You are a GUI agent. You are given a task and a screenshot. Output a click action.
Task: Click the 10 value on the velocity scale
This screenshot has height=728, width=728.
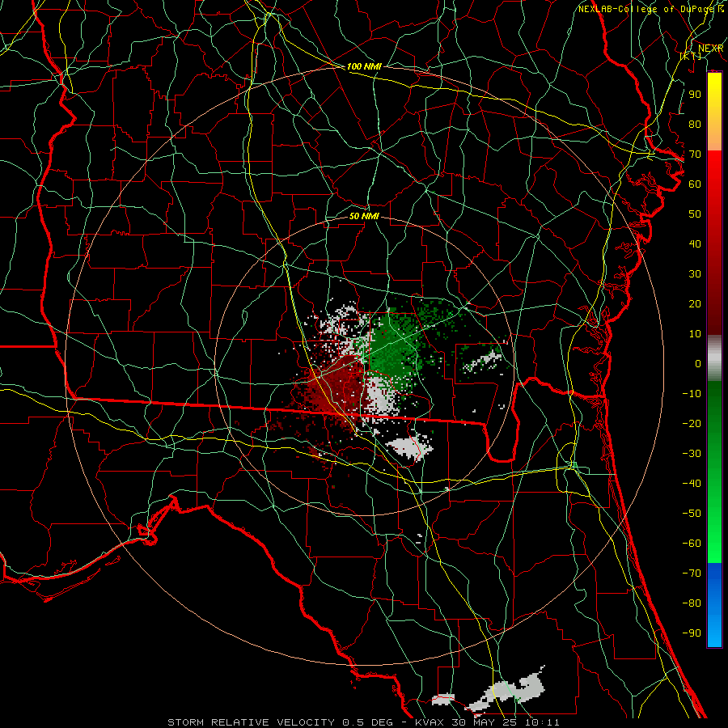click(x=695, y=334)
